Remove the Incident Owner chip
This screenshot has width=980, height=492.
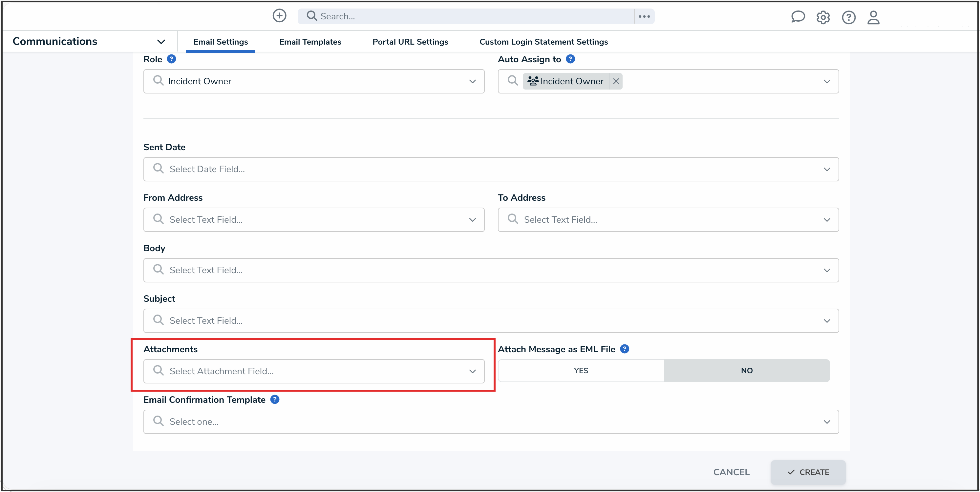point(616,81)
